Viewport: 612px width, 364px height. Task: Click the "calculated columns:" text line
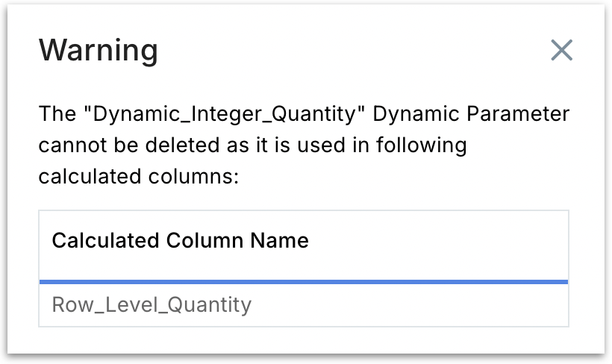click(x=142, y=175)
